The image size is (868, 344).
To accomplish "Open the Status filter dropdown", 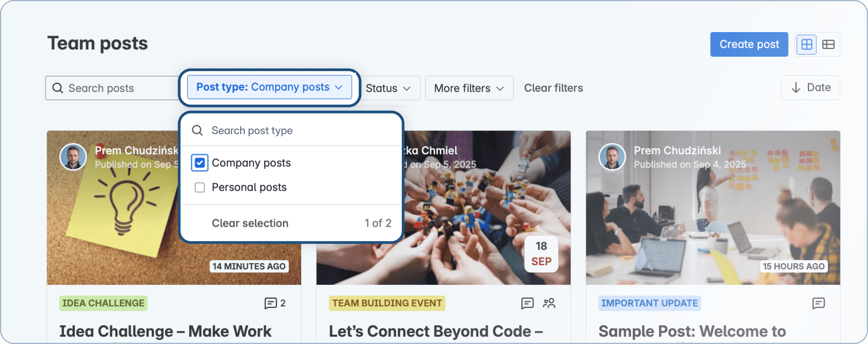I will click(x=388, y=88).
